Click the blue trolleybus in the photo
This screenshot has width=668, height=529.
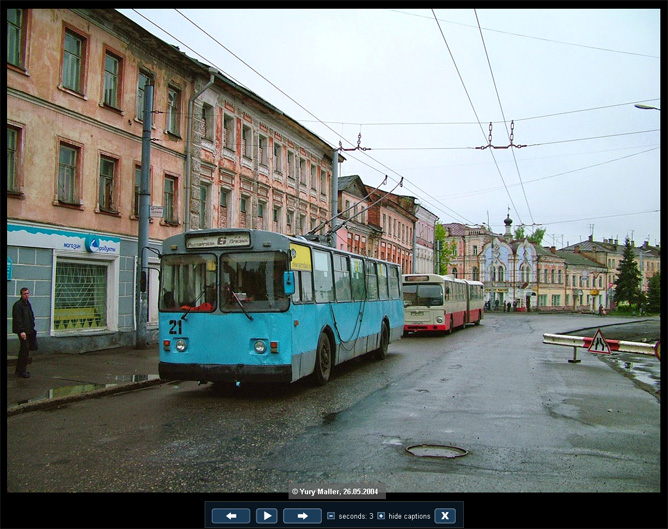click(x=280, y=305)
